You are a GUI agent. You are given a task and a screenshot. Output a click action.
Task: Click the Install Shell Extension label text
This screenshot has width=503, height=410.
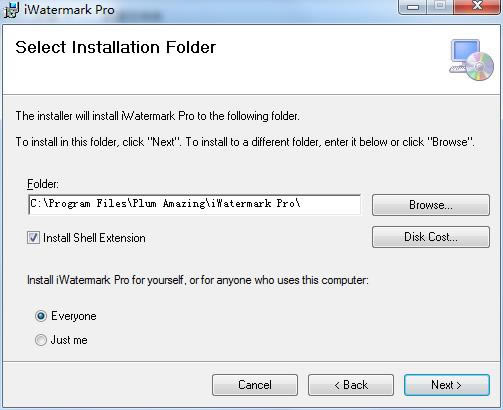(94, 238)
